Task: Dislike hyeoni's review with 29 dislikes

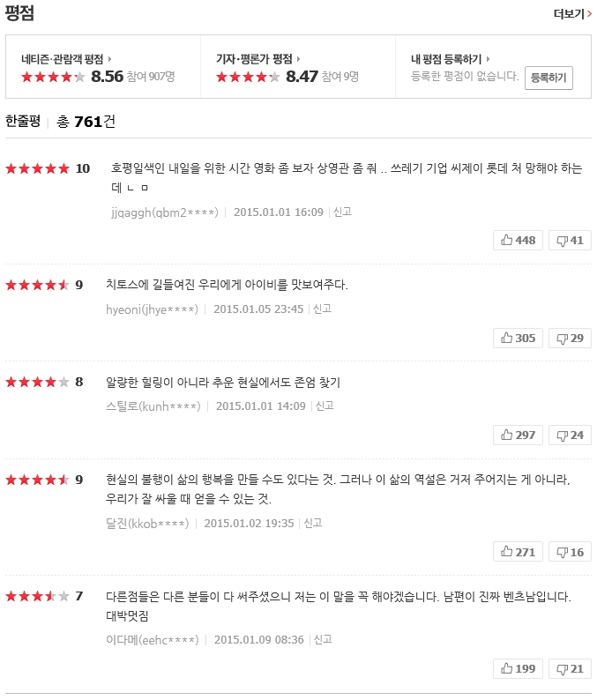Action: (x=570, y=338)
